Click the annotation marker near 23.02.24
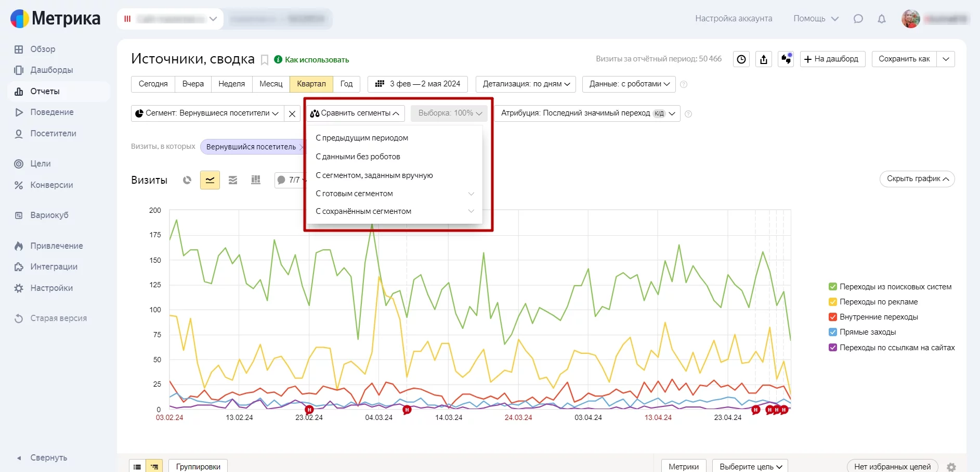Viewport: 980px width, 472px height. [x=309, y=410]
